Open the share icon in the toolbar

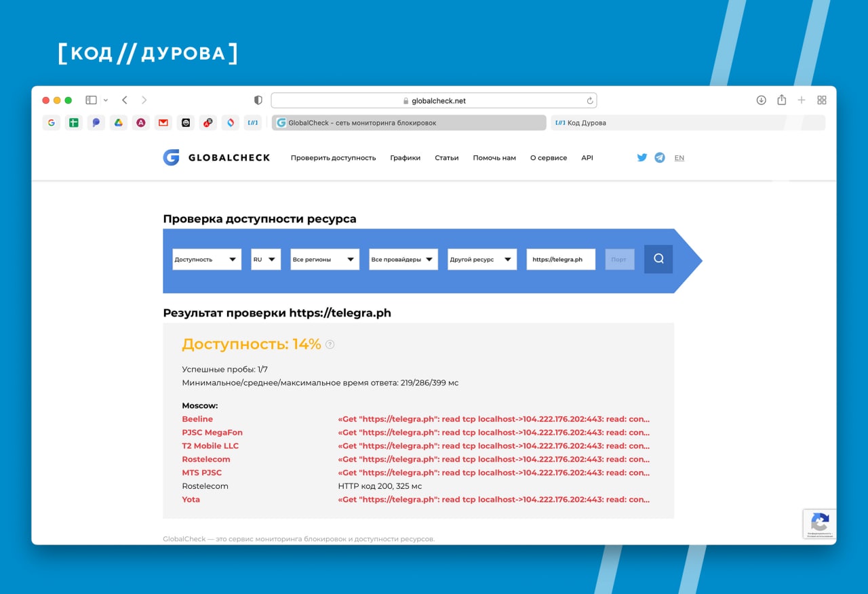coord(781,100)
